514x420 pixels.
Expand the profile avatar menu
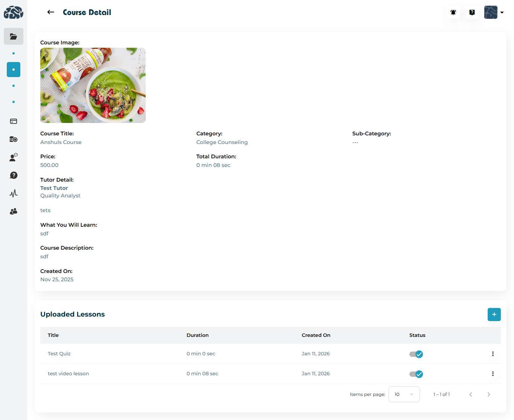pos(494,12)
